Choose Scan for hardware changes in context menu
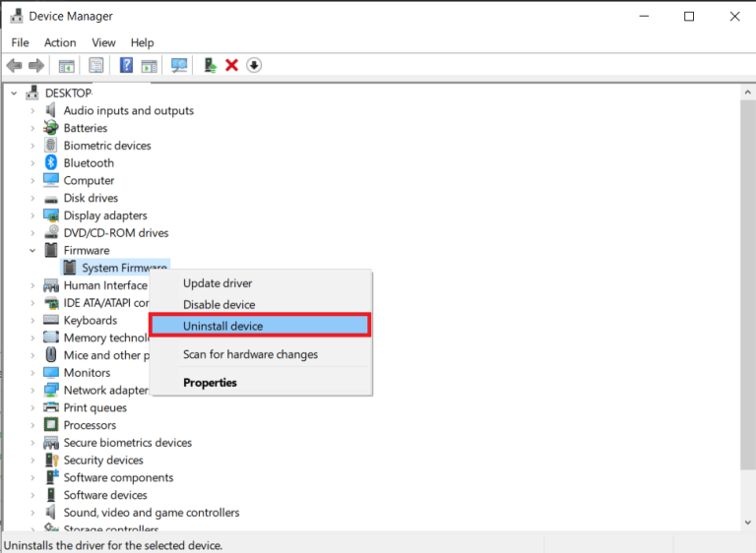 coord(261,354)
